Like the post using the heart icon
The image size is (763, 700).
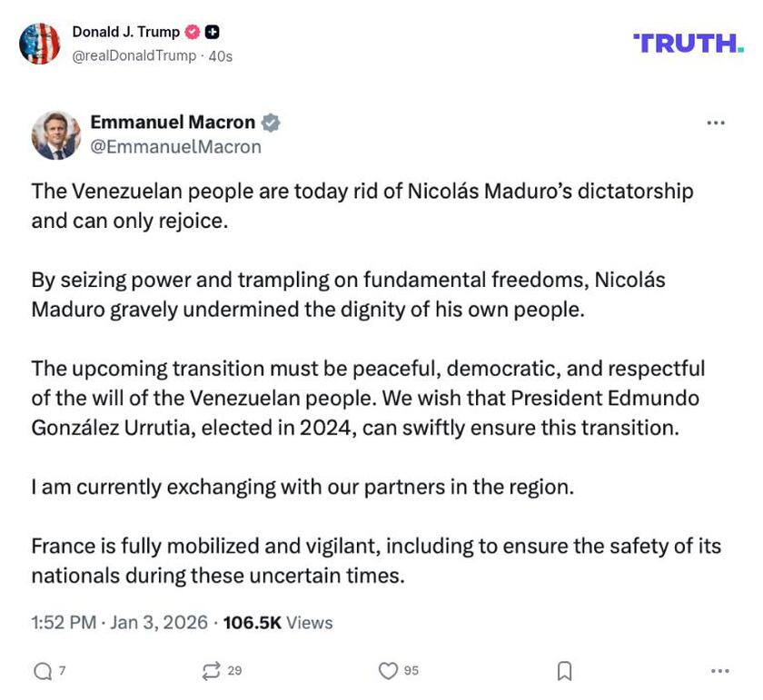click(390, 671)
